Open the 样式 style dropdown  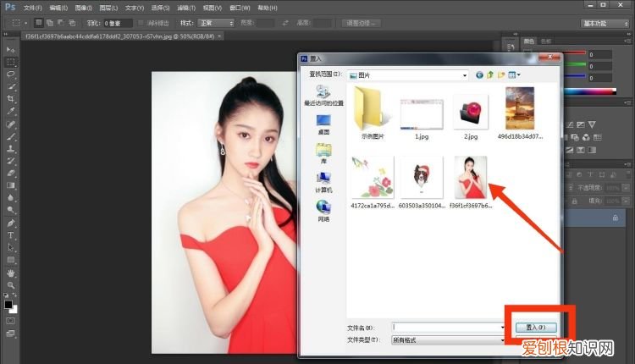[x=216, y=23]
